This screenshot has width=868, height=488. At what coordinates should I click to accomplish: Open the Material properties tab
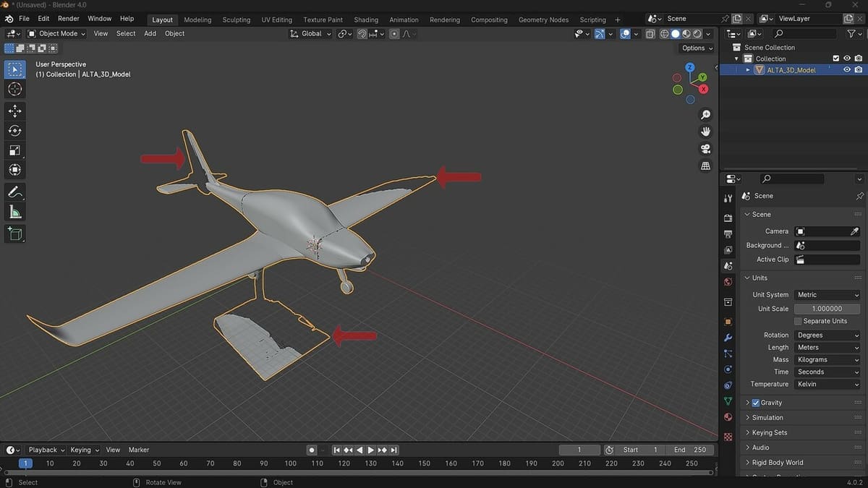tap(728, 417)
